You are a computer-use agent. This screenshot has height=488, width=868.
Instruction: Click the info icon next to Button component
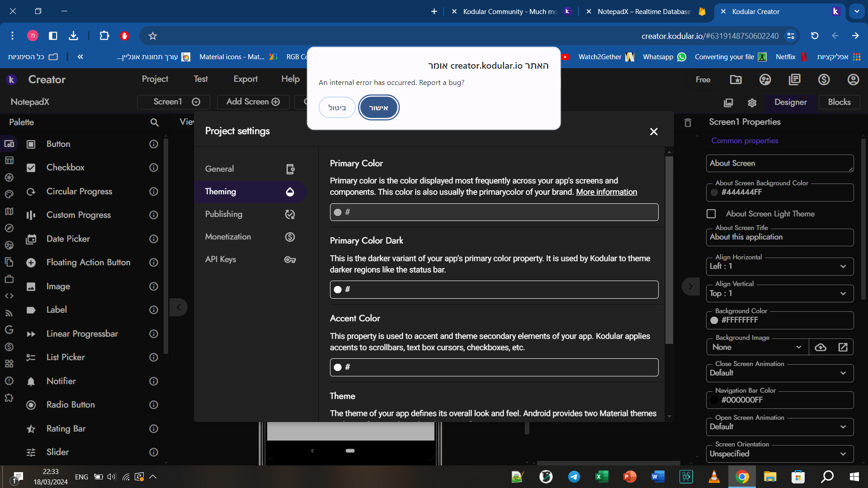pyautogui.click(x=153, y=144)
